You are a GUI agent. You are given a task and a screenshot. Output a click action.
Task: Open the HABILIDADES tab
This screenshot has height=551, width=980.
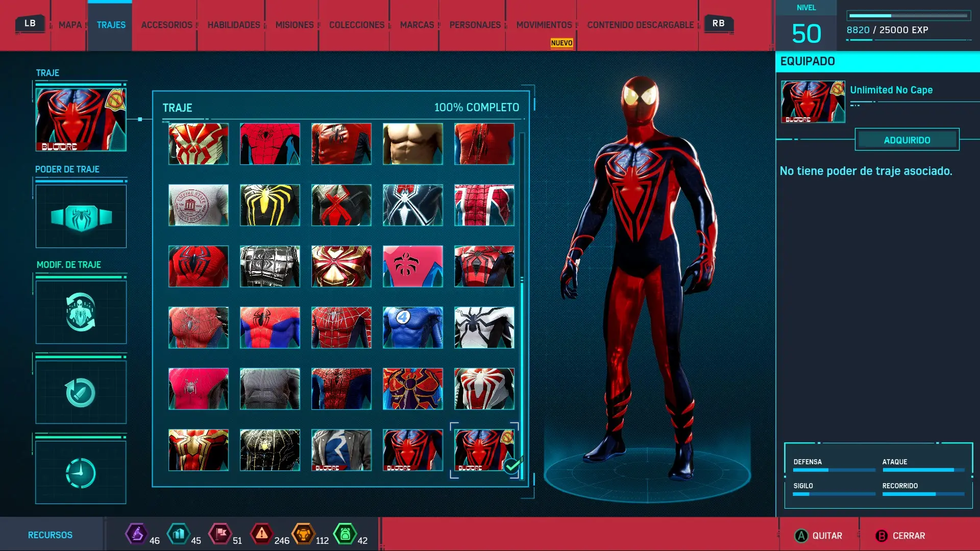click(x=234, y=25)
